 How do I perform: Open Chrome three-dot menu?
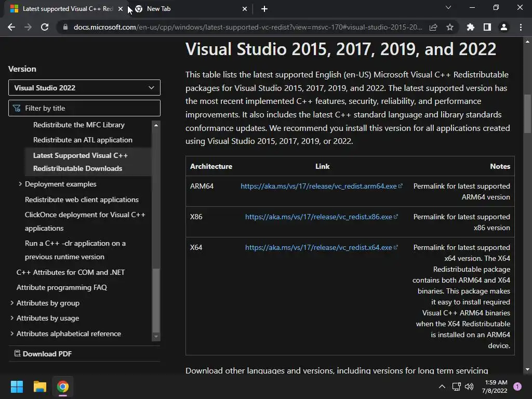(x=521, y=27)
